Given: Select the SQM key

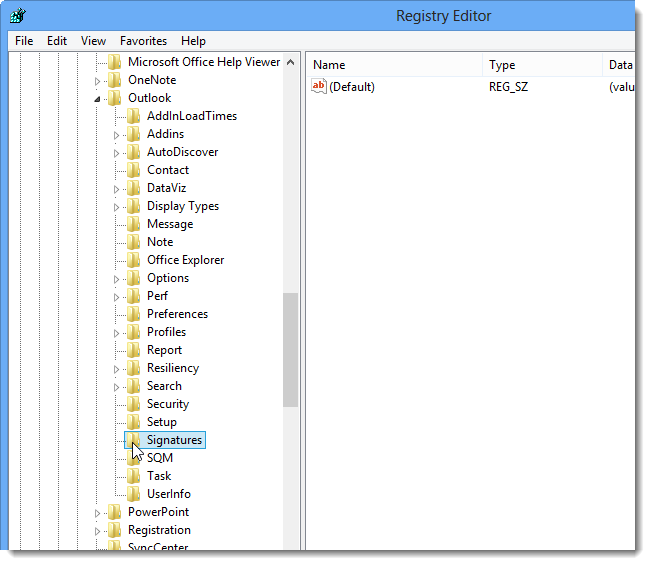Looking at the screenshot, I should coord(160,458).
